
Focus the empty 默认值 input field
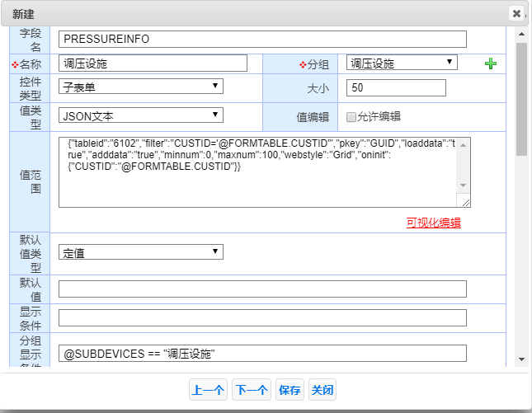click(x=262, y=289)
